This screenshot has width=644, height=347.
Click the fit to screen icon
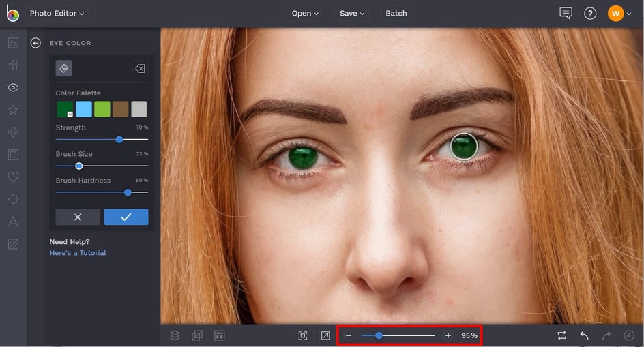pyautogui.click(x=303, y=335)
